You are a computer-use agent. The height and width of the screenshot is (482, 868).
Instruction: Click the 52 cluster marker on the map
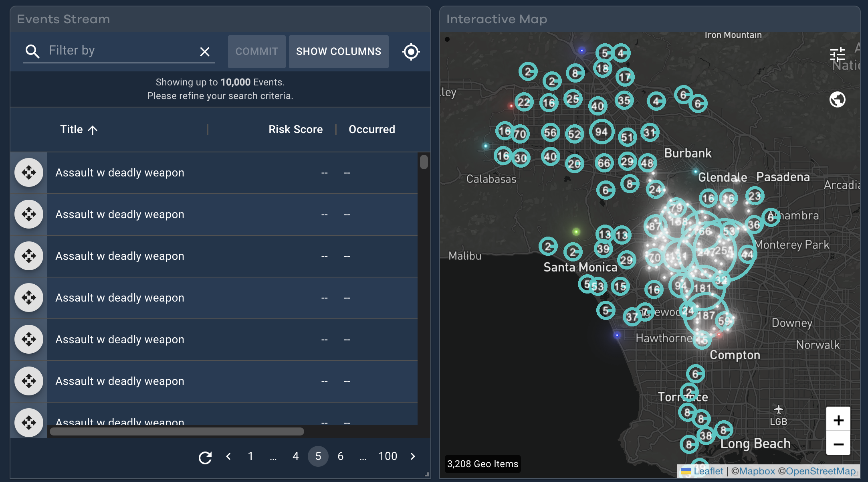[x=574, y=134]
